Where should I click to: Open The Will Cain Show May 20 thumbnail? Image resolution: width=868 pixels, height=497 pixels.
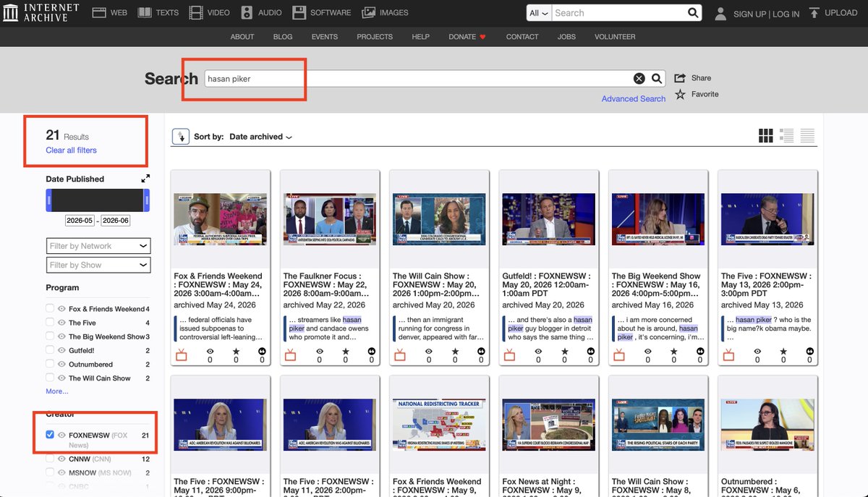(439, 218)
